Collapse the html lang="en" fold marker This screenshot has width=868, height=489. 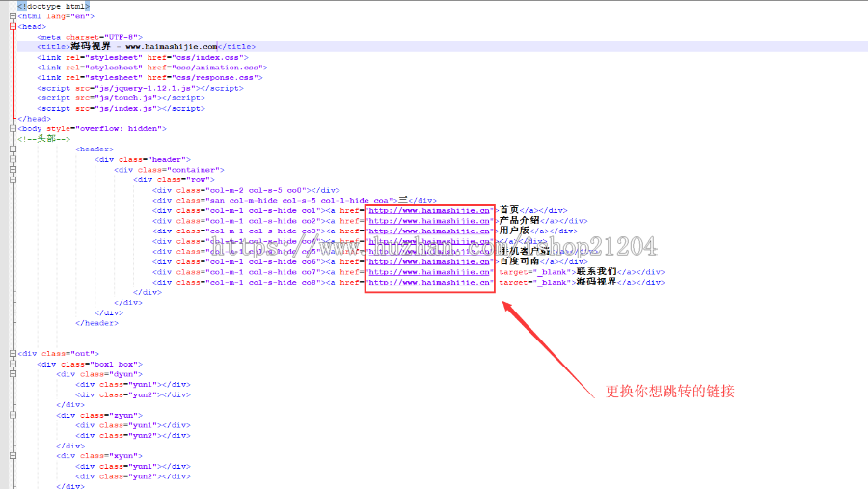point(13,16)
